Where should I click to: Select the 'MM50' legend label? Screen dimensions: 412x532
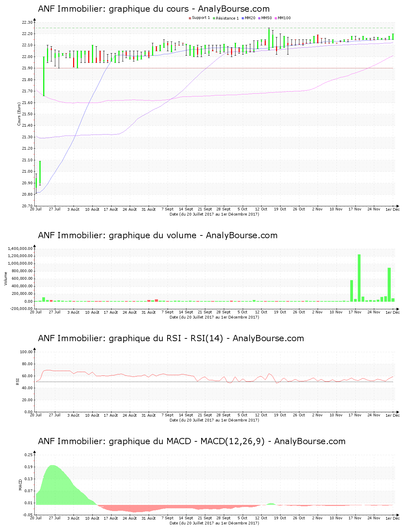(266, 18)
